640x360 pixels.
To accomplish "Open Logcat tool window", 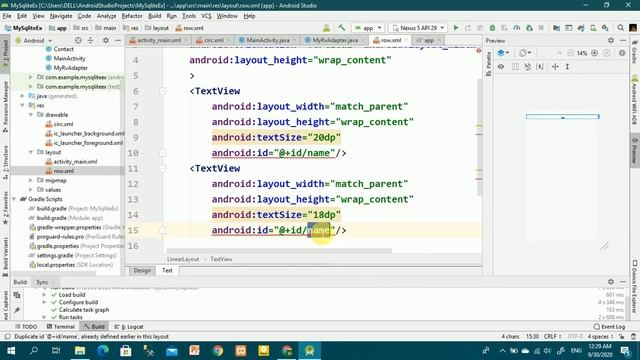I will 129,327.
